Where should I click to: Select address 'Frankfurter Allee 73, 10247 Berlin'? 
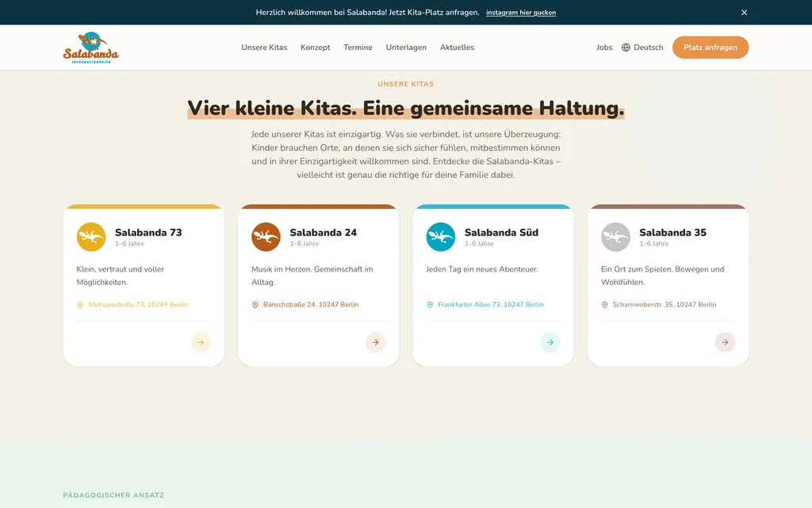pos(490,304)
